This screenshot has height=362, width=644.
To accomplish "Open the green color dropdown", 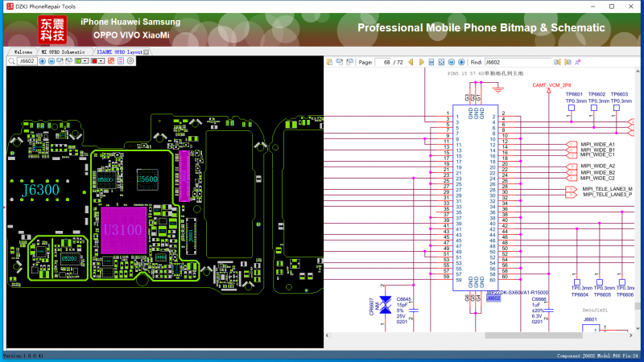I will pyautogui.click(x=85, y=61).
